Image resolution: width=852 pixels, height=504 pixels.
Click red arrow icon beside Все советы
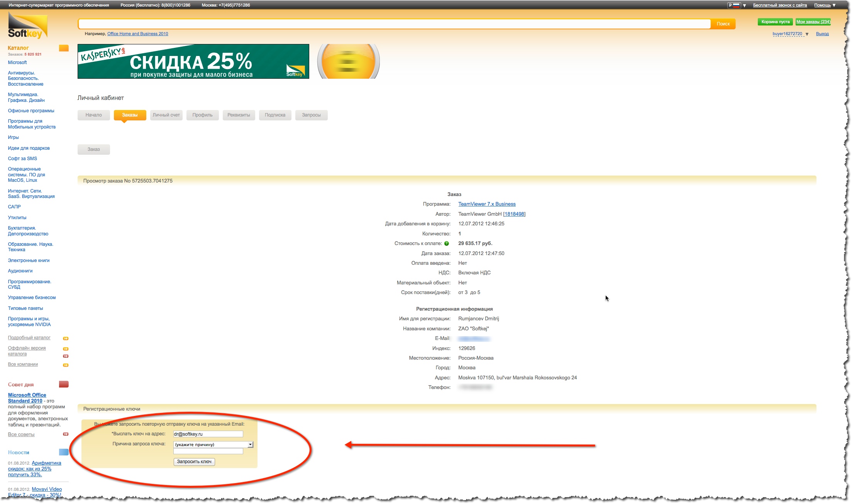click(66, 434)
